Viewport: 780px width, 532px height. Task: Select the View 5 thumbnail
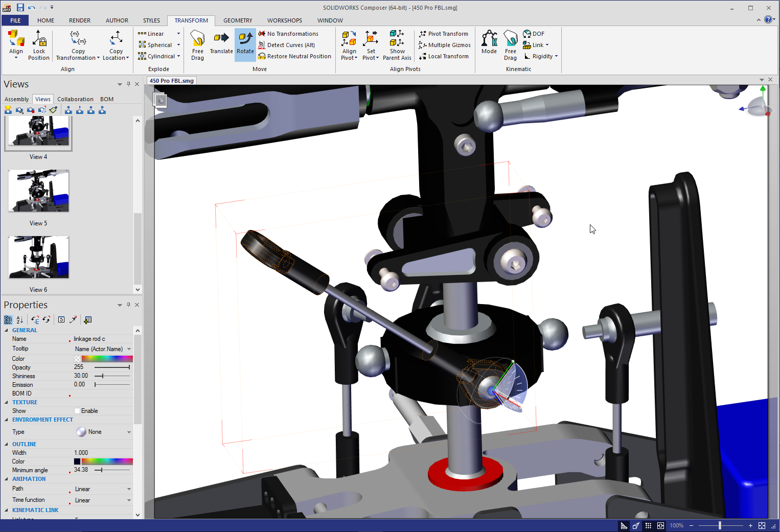38,191
